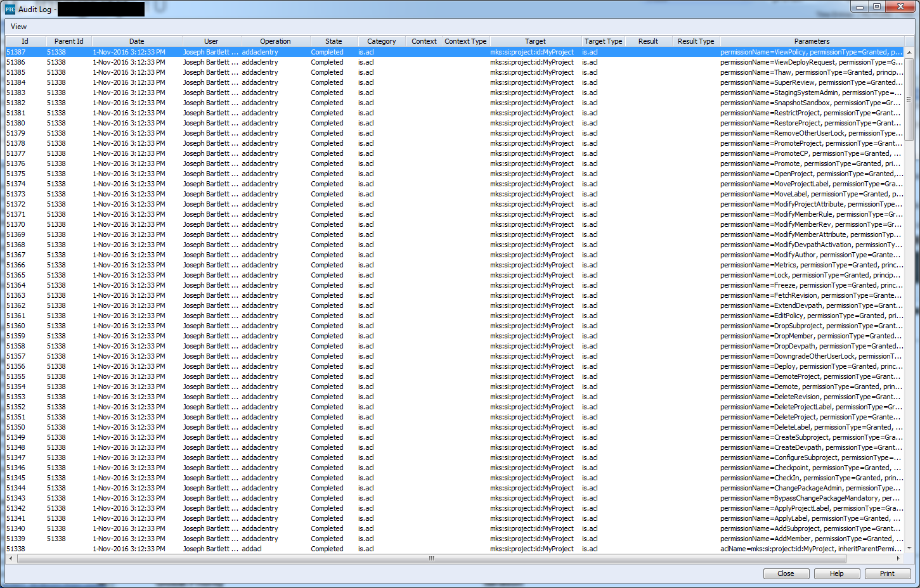
Task: Select row with permissionName=Lock
Action: 455,275
